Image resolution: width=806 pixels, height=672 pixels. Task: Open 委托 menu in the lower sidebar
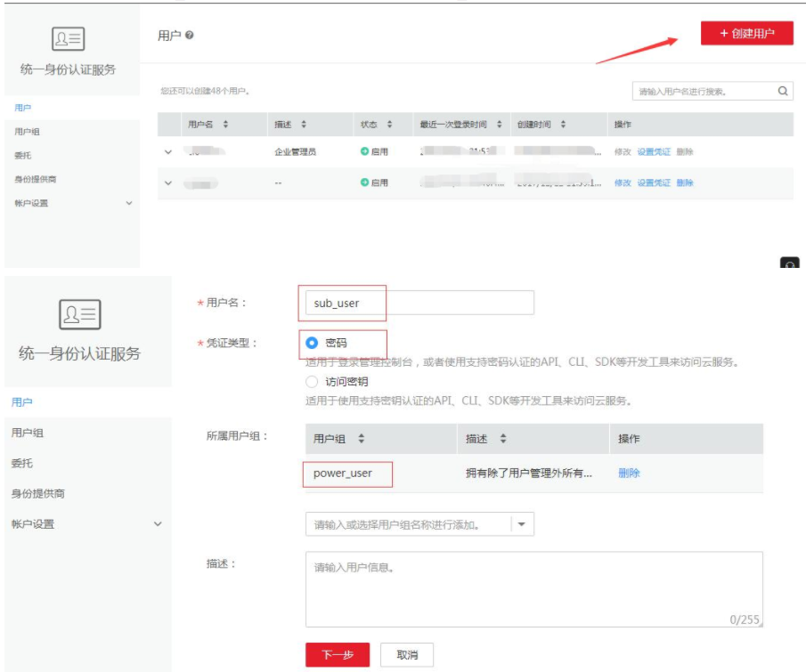tap(21, 463)
